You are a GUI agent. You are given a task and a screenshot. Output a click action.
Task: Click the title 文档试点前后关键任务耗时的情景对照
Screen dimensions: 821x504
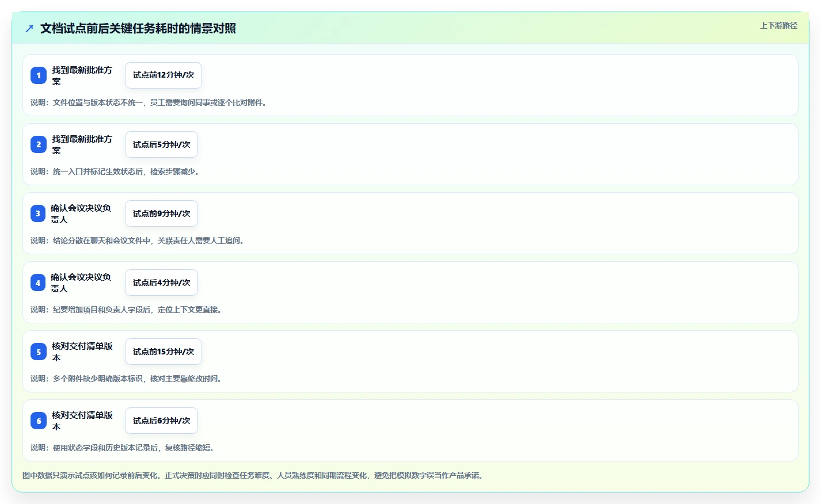coord(138,28)
